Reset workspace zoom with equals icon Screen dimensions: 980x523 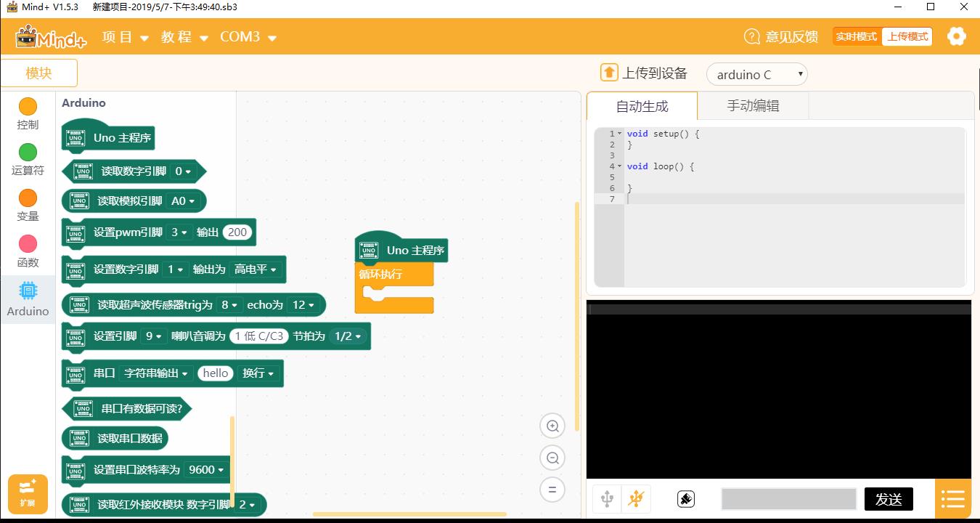[552, 490]
